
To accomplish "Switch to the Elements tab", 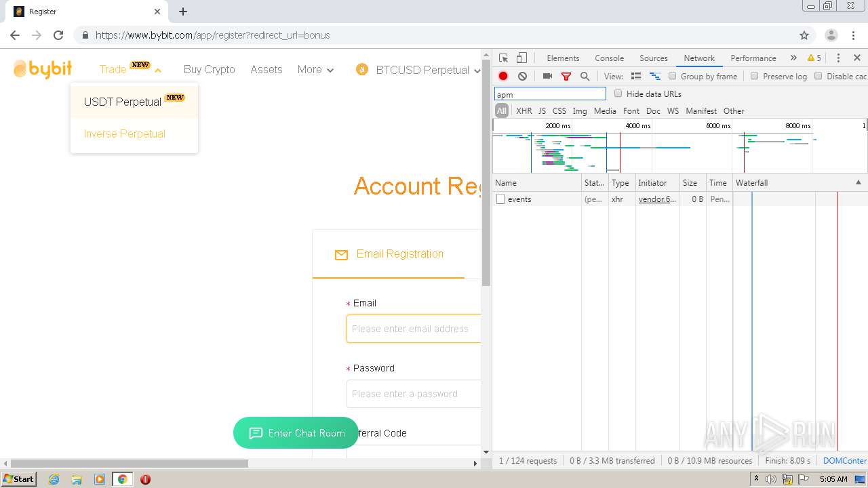I will (x=563, y=58).
